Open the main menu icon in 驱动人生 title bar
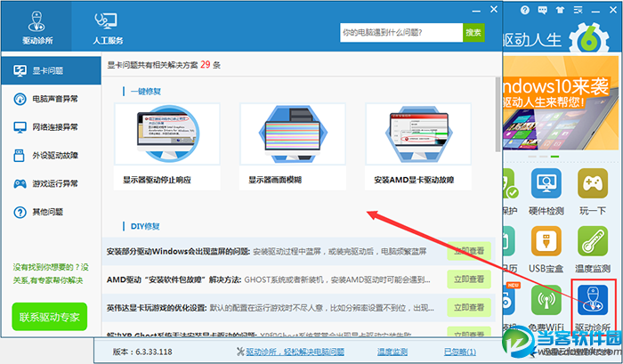 coord(578,11)
